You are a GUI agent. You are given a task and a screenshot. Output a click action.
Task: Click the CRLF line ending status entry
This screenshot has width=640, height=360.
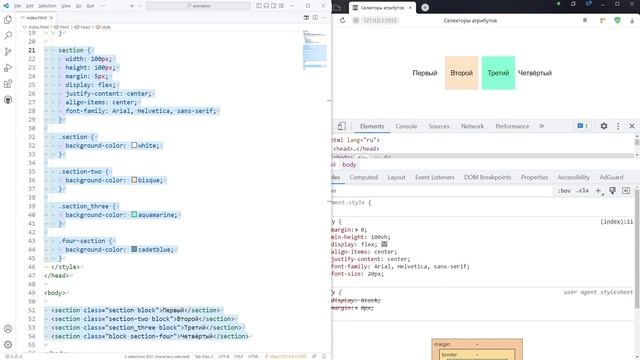tap(238, 356)
